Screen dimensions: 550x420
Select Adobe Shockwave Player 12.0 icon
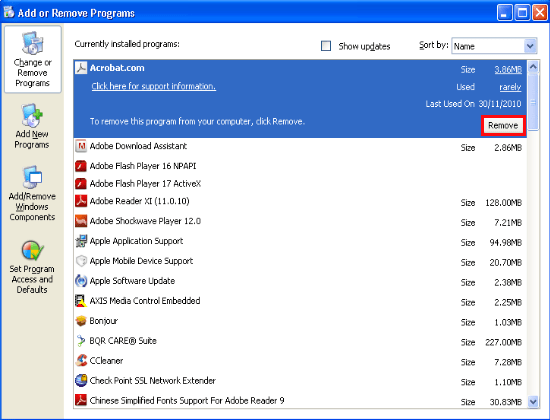coord(81,221)
